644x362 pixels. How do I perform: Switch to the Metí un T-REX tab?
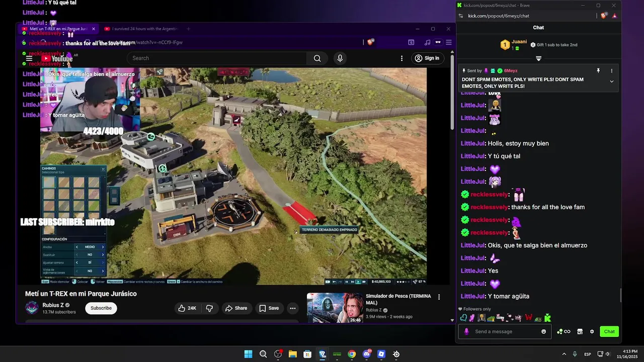(58, 29)
